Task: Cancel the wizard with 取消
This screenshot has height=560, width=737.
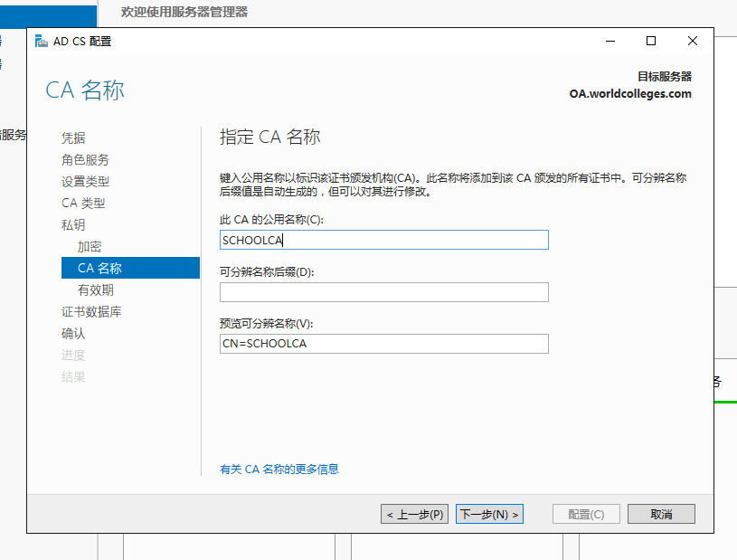Action: (661, 513)
